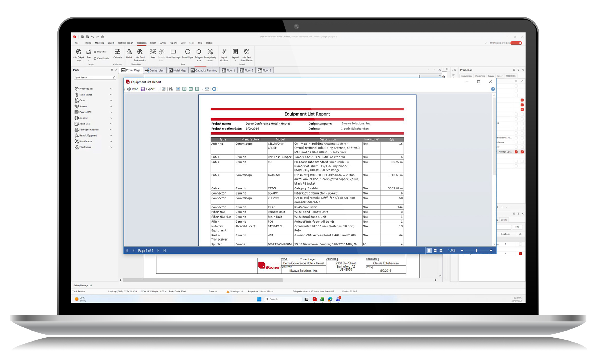This screenshot has width=599, height=364.
Task: Expand the Fiber Optic Hardware category
Action: 111,130
